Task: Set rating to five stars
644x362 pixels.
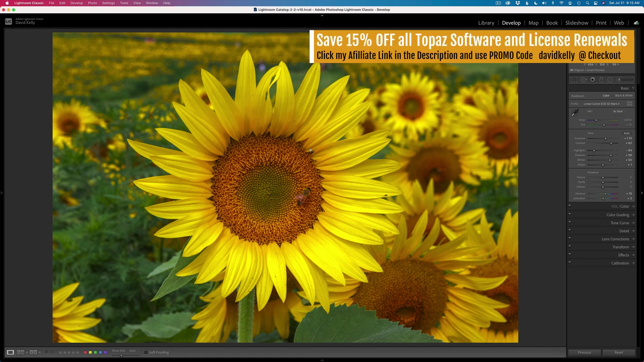Action: tap(77, 352)
